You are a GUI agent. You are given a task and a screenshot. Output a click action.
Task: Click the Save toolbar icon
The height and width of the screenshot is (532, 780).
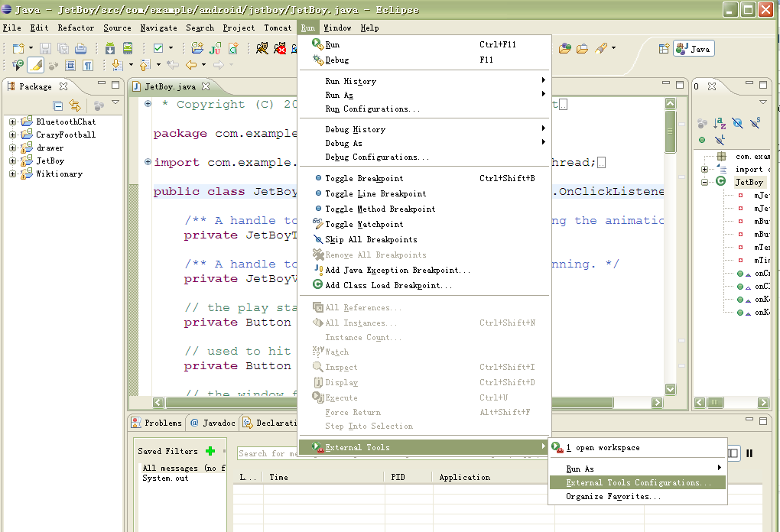point(45,48)
